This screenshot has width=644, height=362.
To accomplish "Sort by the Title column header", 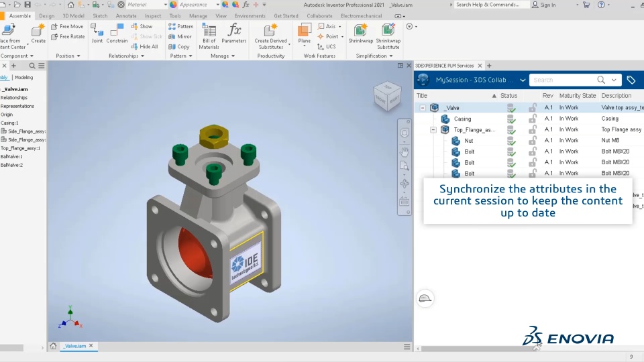I will point(422,96).
